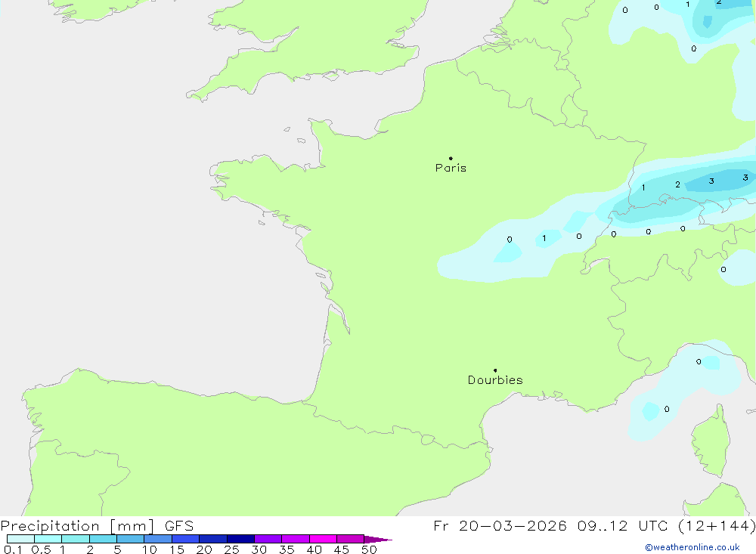The width and height of the screenshot is (756, 554).
Task: Click the '15' legend scale number
Action: click(x=177, y=549)
